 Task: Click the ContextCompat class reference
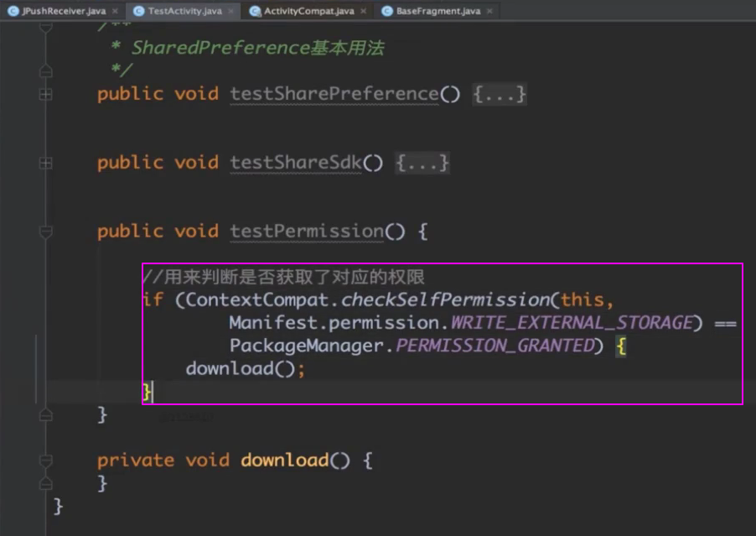tap(257, 299)
